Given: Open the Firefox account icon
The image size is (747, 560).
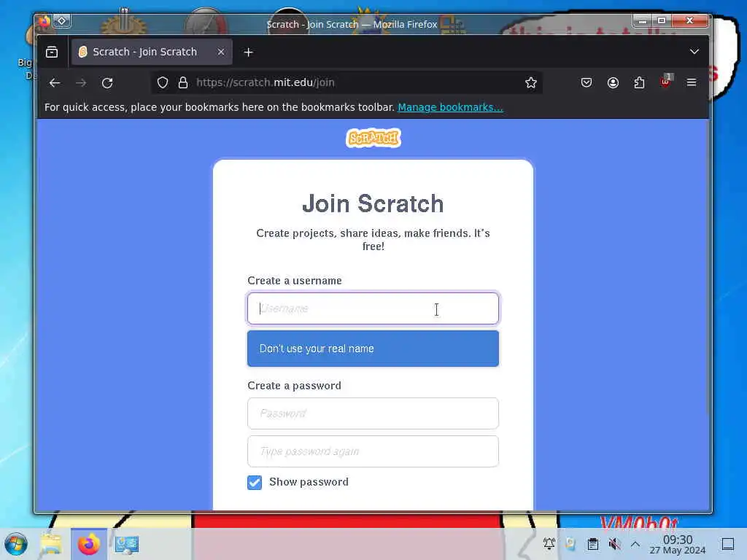Looking at the screenshot, I should pyautogui.click(x=613, y=83).
